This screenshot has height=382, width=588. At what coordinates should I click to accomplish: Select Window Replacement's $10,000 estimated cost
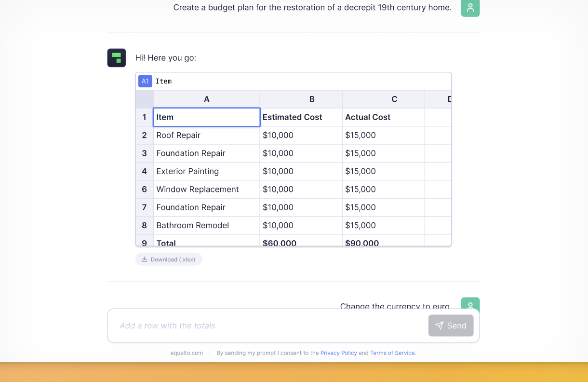coord(301,190)
